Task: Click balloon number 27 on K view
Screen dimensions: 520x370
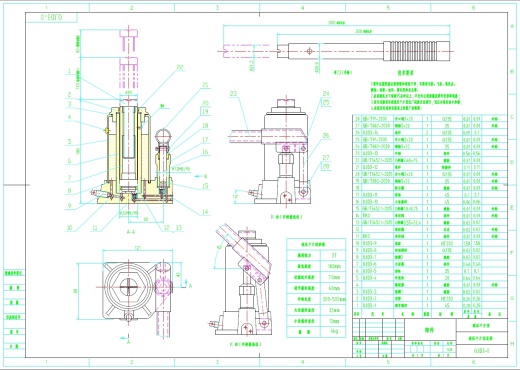Action: [x=326, y=157]
